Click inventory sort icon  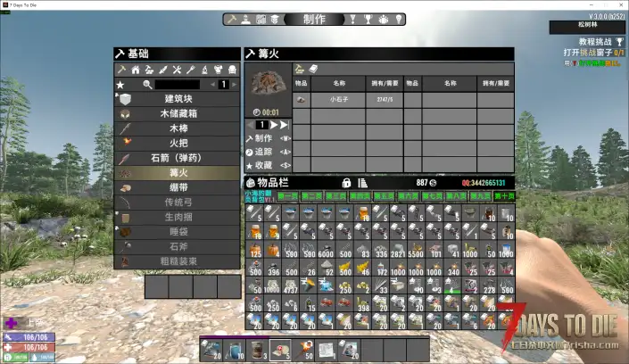pos(362,183)
